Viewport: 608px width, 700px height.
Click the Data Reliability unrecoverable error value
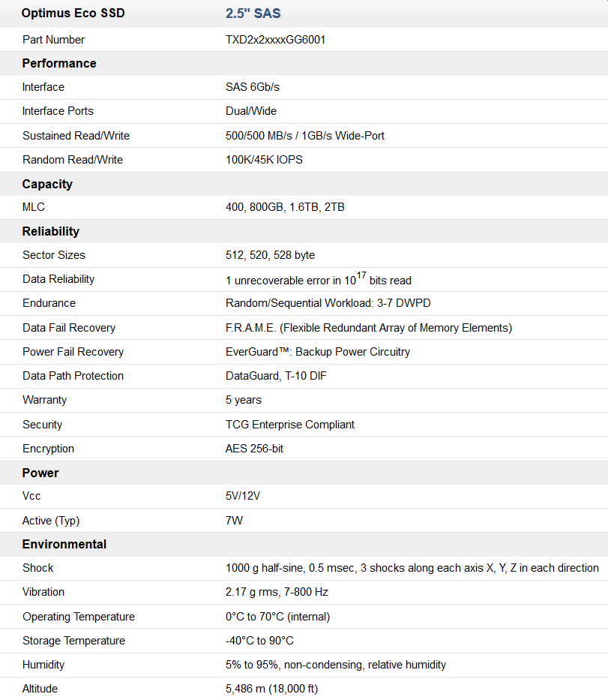point(318,280)
